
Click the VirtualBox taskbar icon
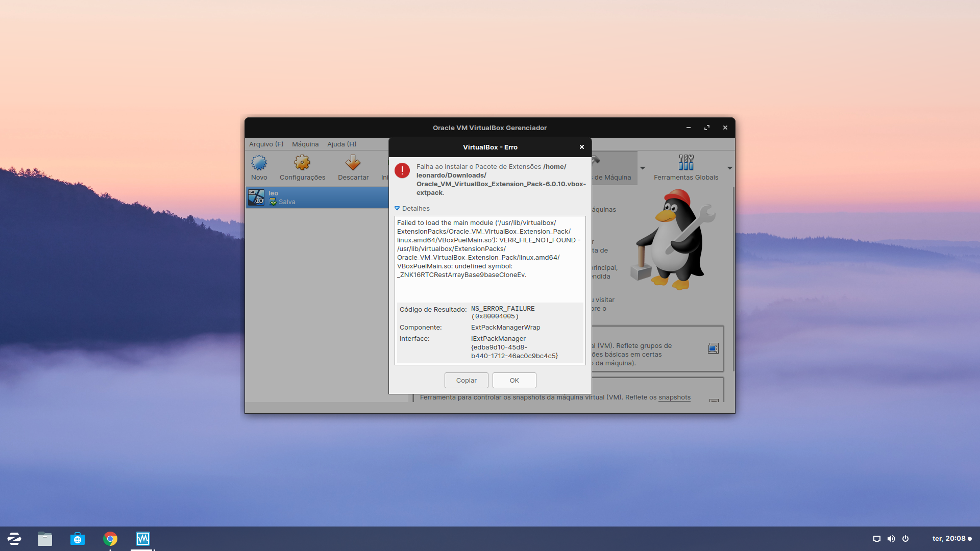143,539
